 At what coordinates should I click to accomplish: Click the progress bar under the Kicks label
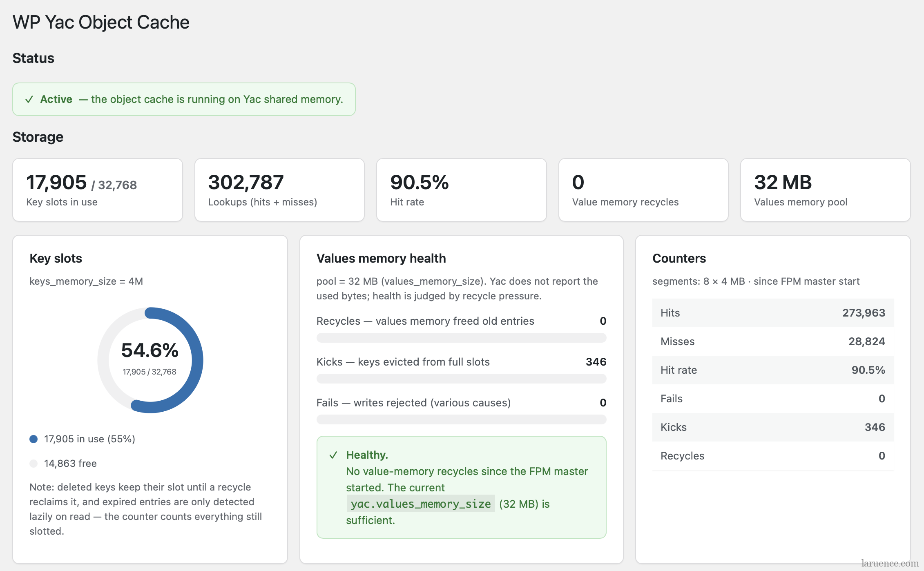click(461, 379)
